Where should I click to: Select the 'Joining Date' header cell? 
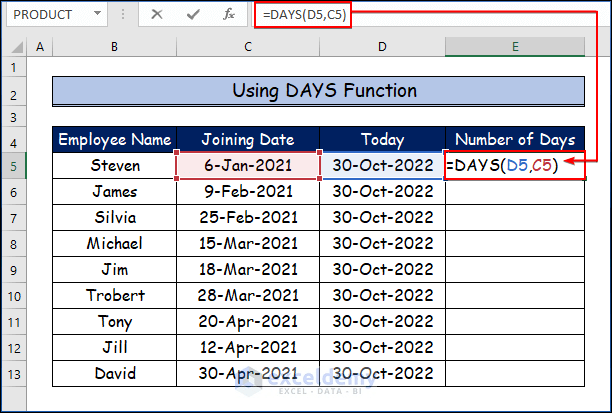pos(248,139)
